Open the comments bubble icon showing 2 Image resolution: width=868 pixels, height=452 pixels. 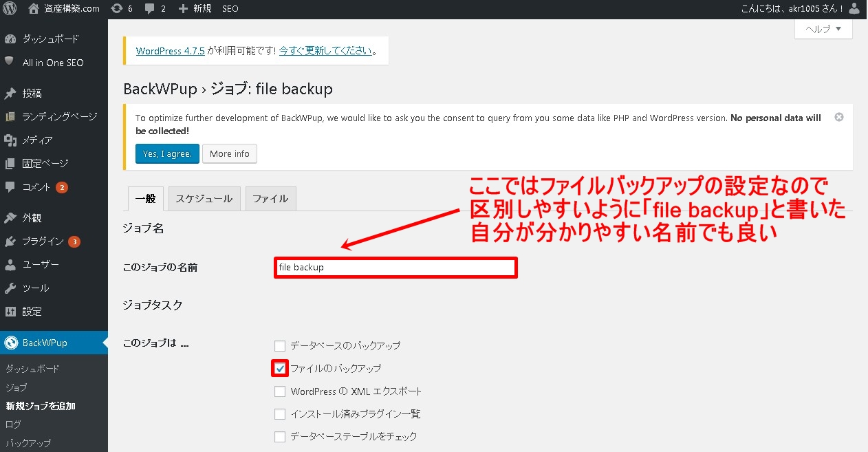(x=149, y=9)
